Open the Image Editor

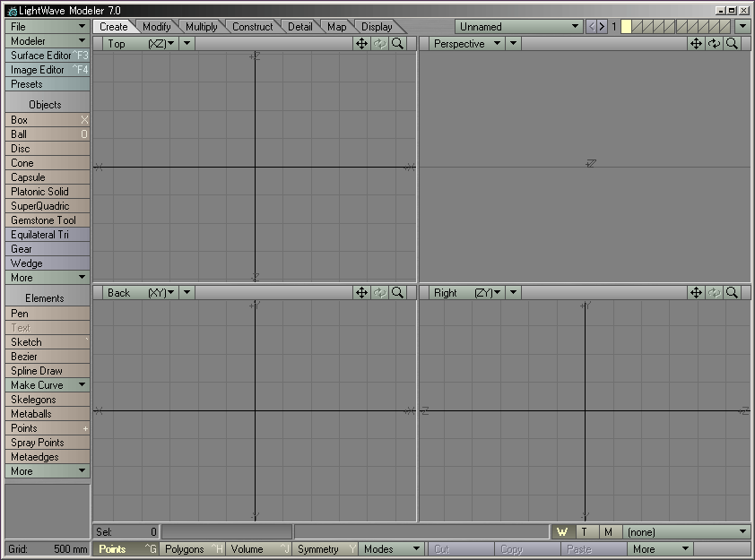[40, 69]
